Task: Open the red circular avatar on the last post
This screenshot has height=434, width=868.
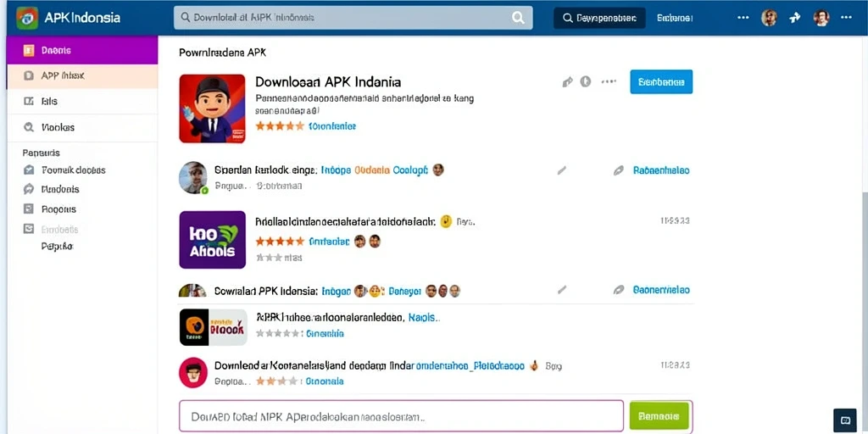Action: point(193,373)
